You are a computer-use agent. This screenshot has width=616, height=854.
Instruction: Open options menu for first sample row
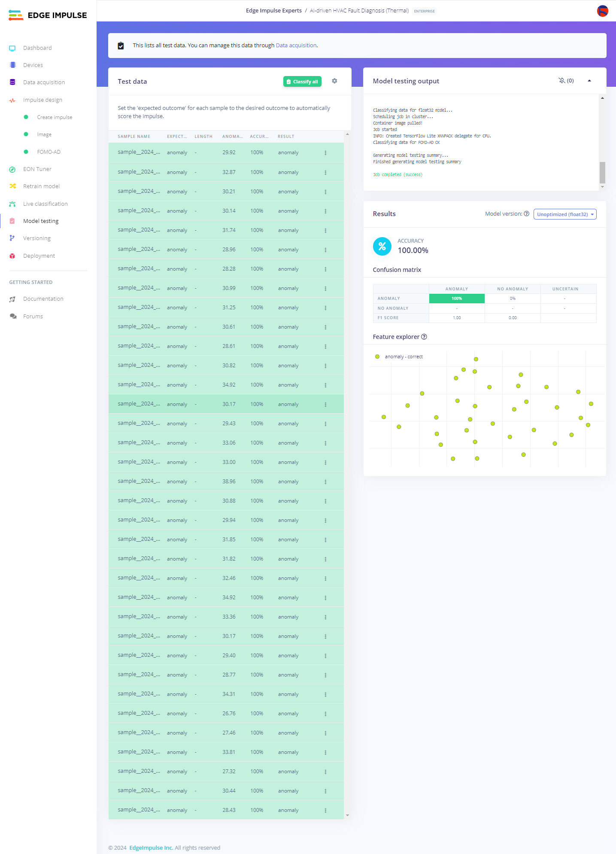pyautogui.click(x=325, y=153)
